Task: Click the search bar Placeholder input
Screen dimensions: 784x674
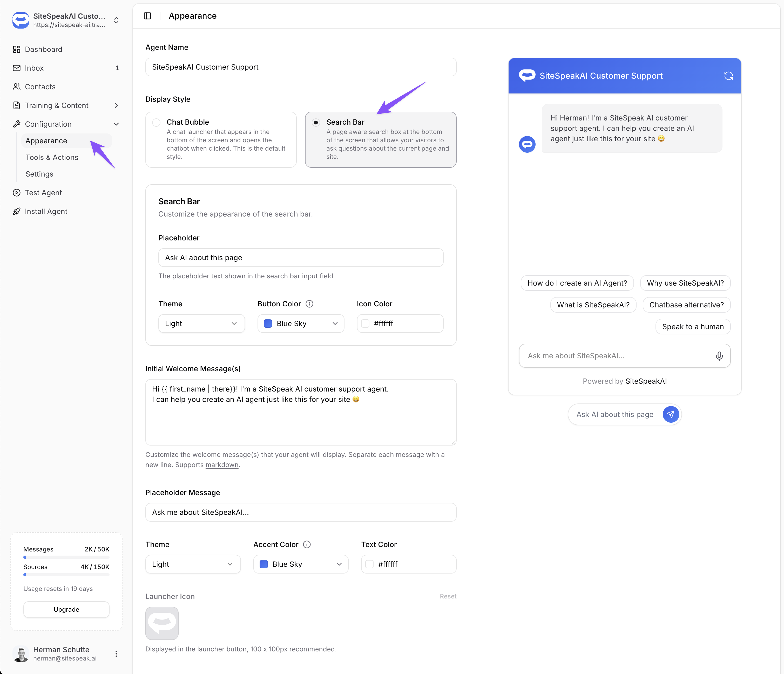Action: coord(301,258)
